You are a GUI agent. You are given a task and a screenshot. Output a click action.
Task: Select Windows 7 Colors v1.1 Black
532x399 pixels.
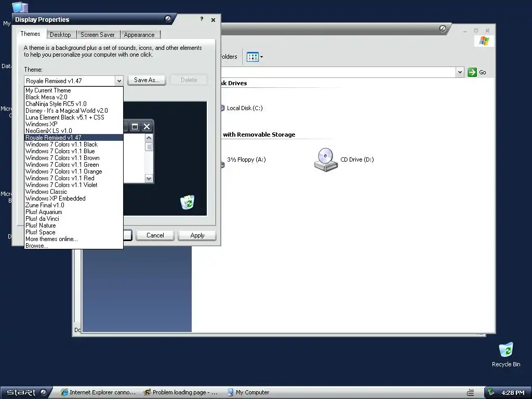[x=74, y=144]
